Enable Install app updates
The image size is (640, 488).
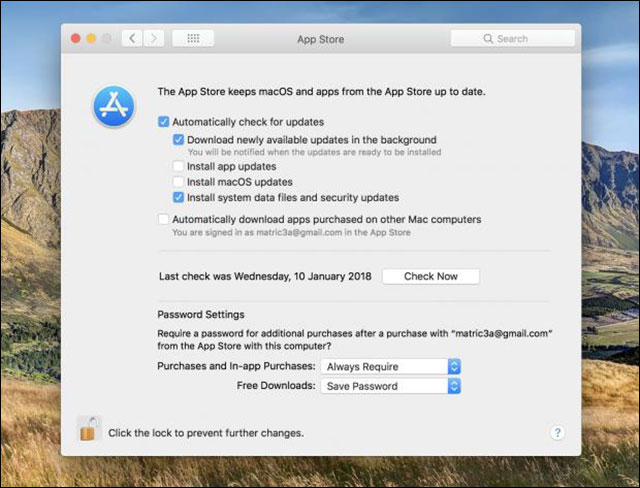coord(178,166)
